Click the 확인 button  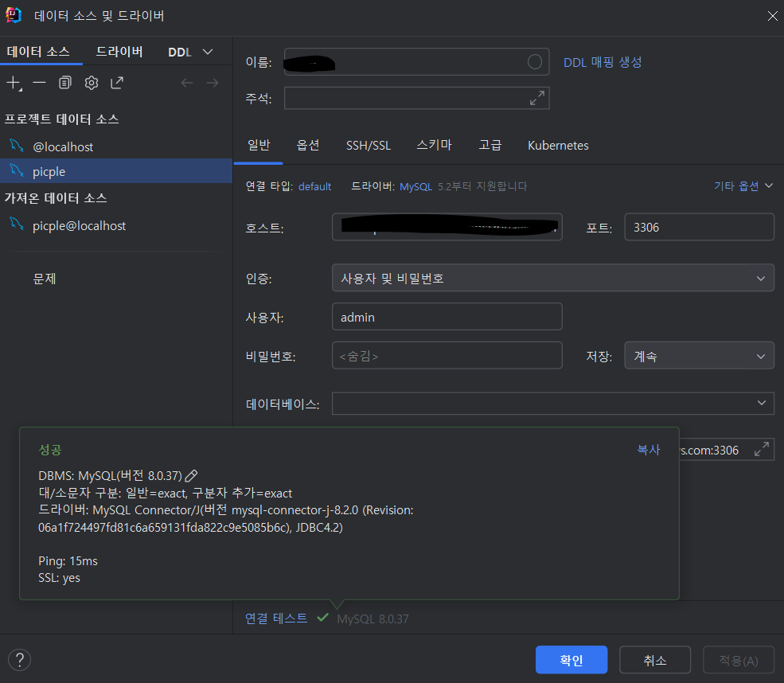point(571,660)
